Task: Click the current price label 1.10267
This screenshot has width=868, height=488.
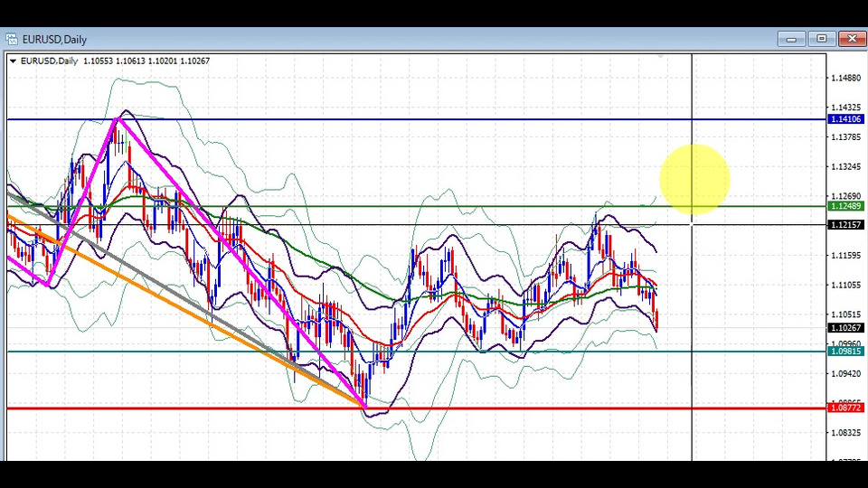Action: (x=845, y=328)
